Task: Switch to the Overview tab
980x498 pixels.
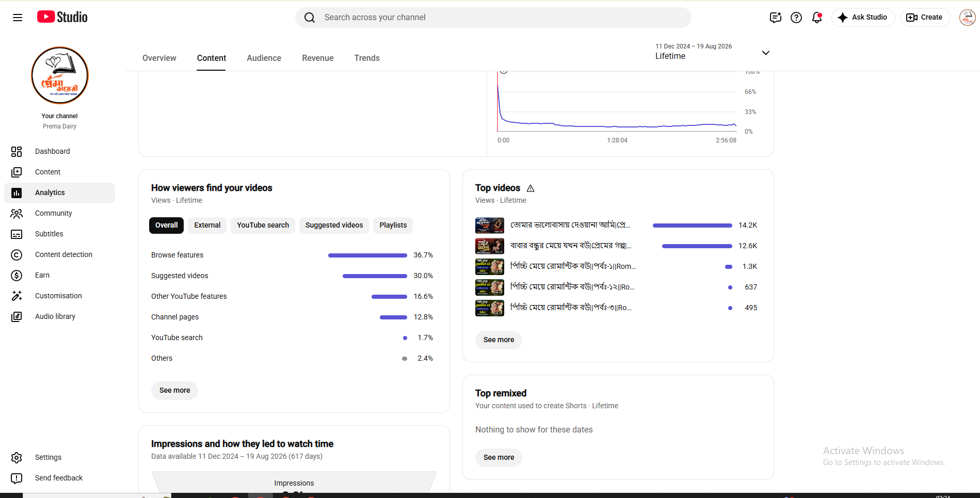Action: [159, 58]
